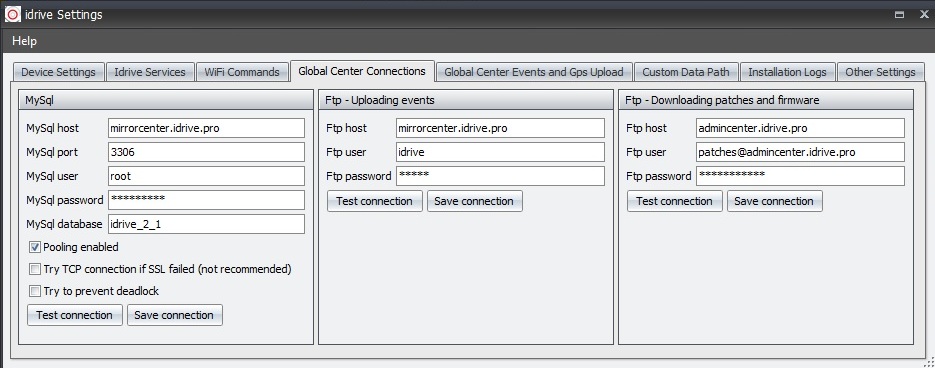The image size is (935, 368).
Task: Check Try to prevent deadlock option
Action: pyautogui.click(x=35, y=291)
